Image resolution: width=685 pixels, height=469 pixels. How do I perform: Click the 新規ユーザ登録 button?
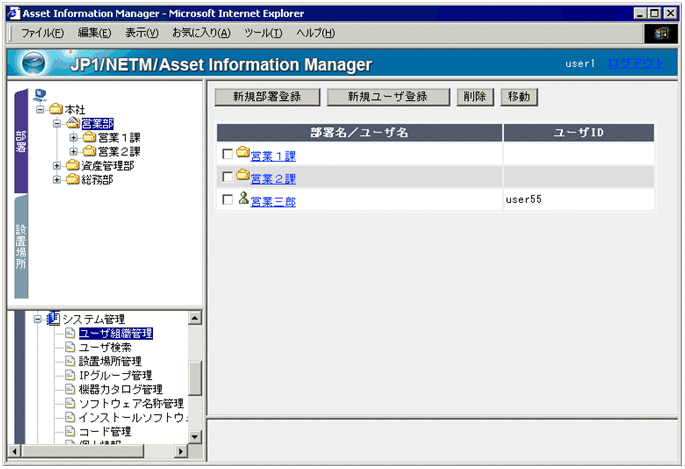click(388, 97)
